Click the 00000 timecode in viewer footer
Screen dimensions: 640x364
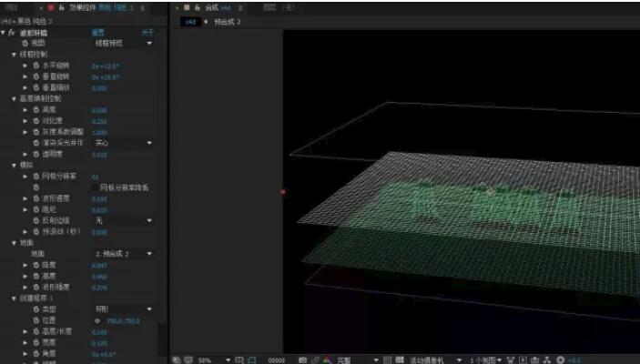click(x=277, y=360)
